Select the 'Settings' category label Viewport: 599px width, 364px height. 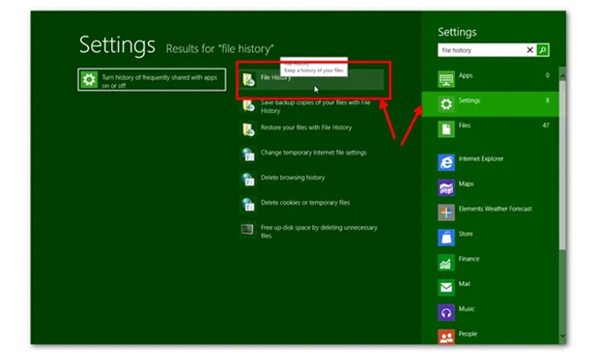coord(470,100)
